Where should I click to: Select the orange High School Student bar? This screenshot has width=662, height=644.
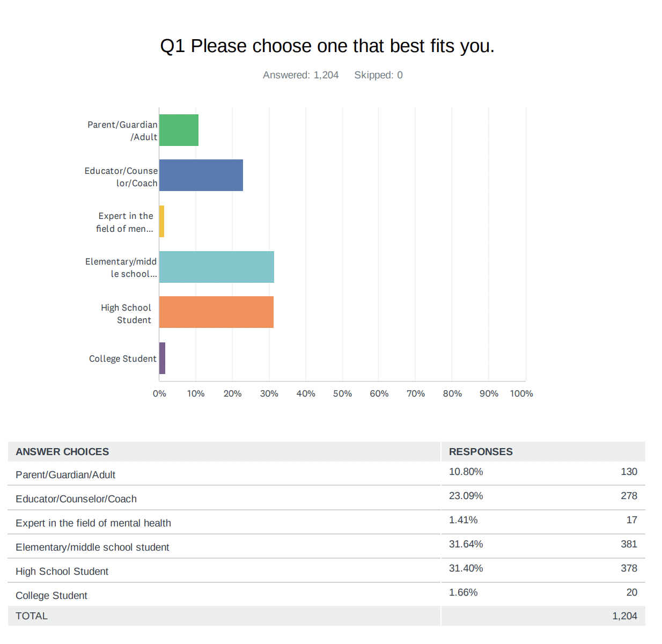point(216,312)
